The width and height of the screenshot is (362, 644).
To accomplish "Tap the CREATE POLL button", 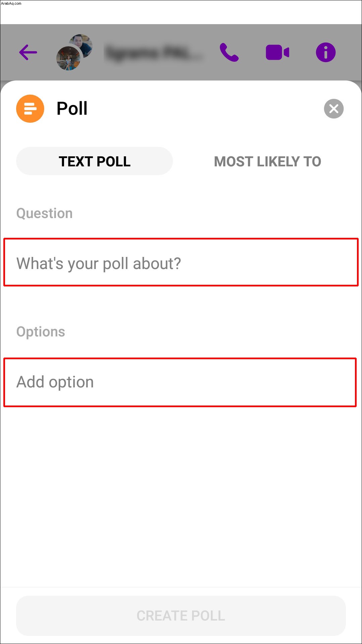I will click(x=181, y=616).
